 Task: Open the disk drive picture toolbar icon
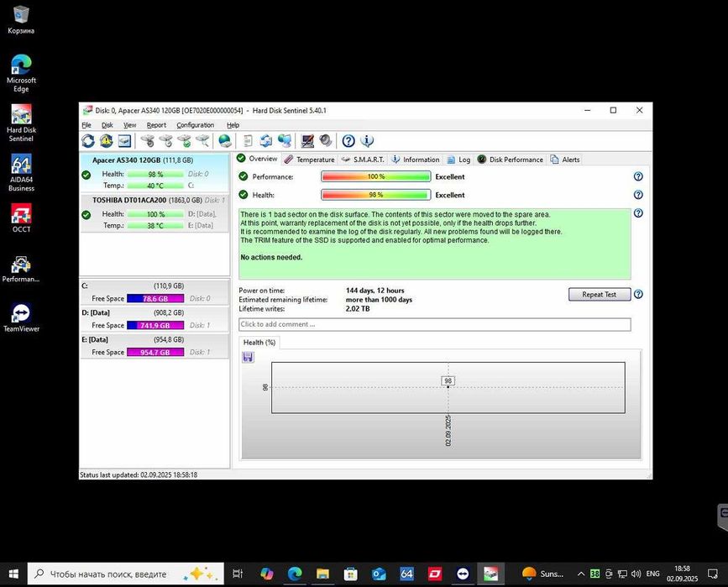point(124,141)
